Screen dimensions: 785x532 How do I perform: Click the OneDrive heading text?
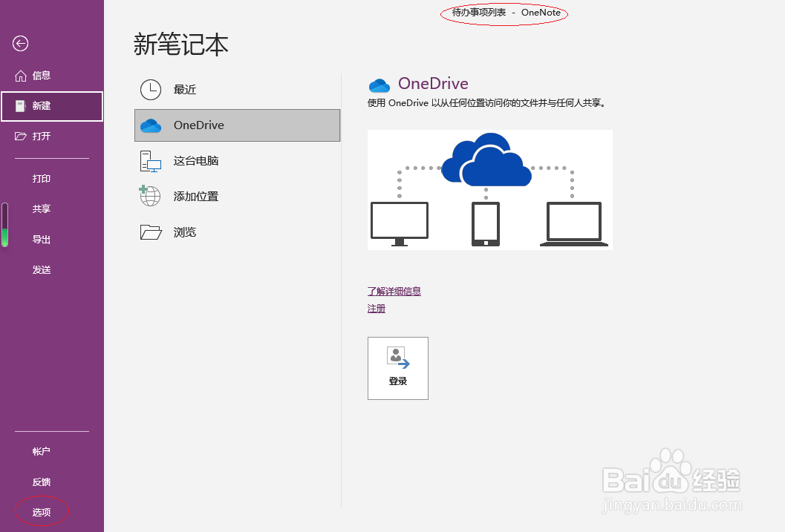coord(433,84)
